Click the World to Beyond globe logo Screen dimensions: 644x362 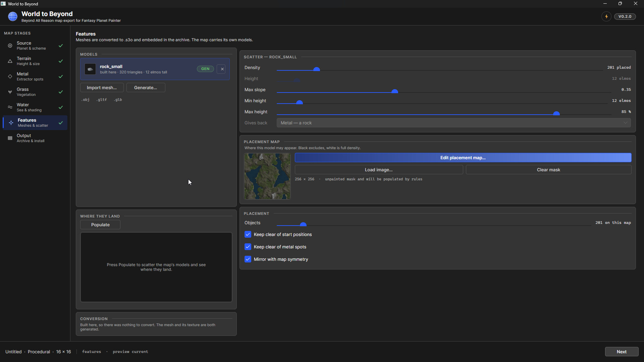coord(13,16)
